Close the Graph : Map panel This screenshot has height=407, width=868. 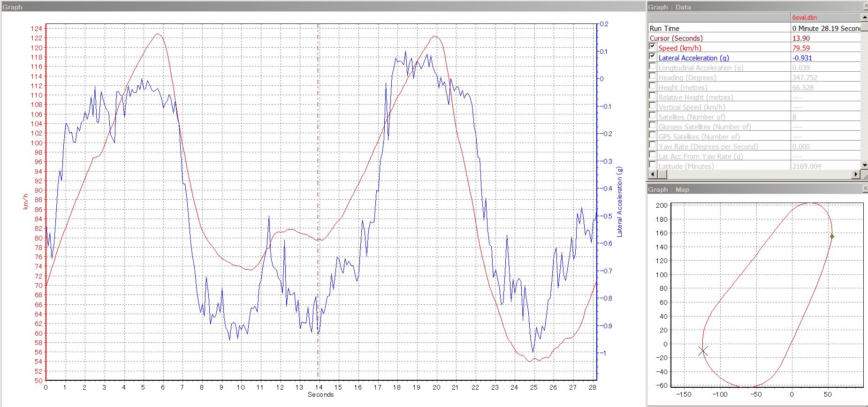point(865,189)
